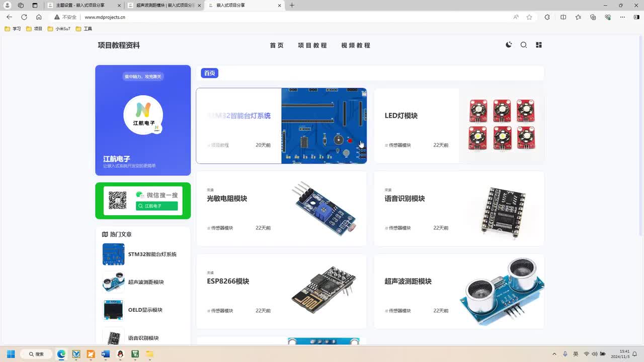Toggle the dark mode moon icon
644x362 pixels.
[x=509, y=45]
